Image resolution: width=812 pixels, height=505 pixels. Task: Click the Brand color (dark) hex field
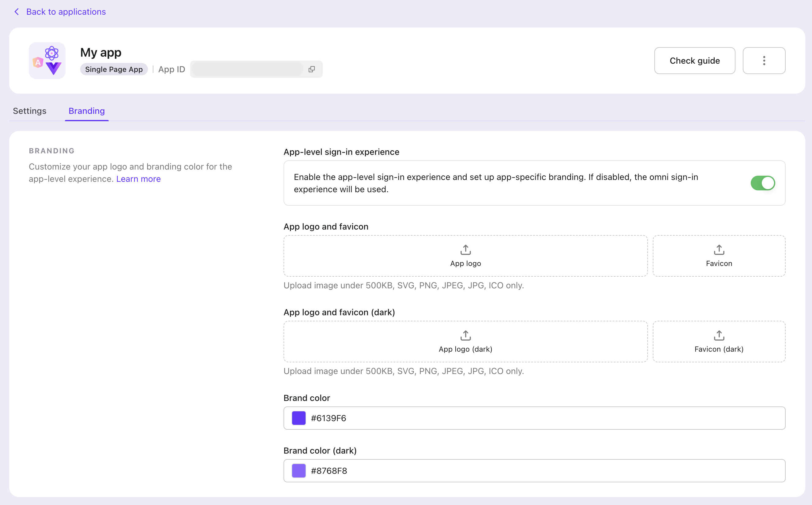click(534, 471)
